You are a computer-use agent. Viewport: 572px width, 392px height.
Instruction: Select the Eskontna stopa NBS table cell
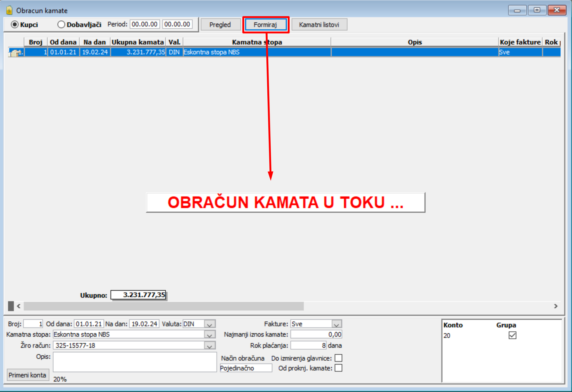click(257, 52)
